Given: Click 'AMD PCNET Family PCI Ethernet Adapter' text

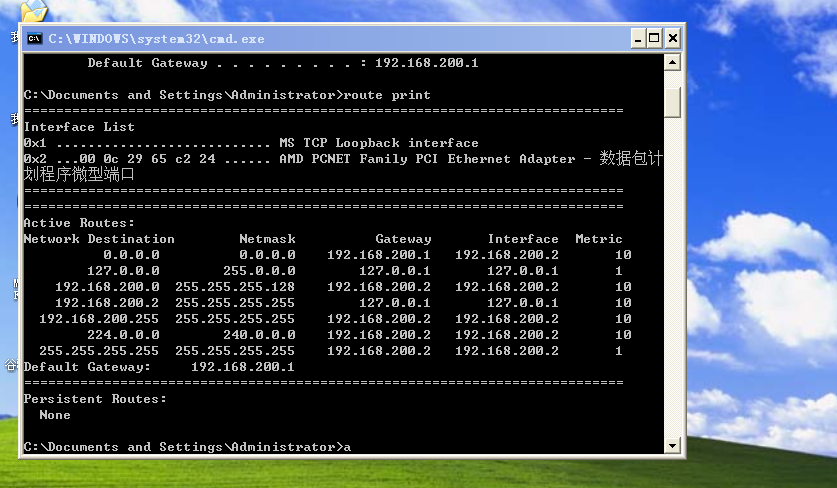Looking at the screenshot, I should coord(427,159).
